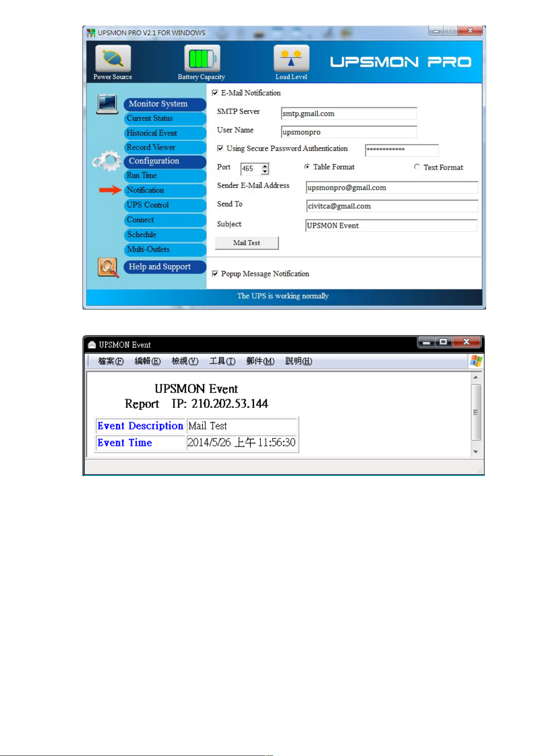Maximize the UPSMON Event window

point(443,342)
